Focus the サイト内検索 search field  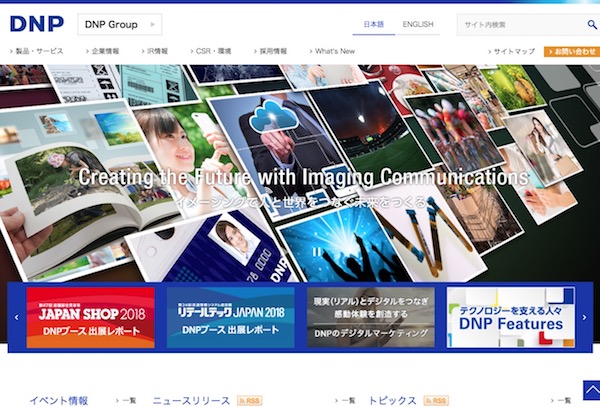tap(521, 25)
